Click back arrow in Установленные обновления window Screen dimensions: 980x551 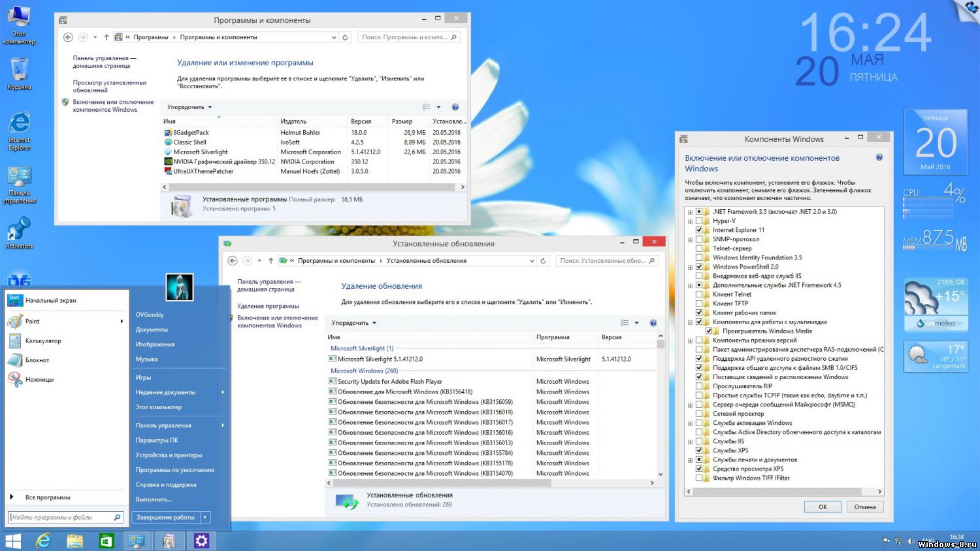pyautogui.click(x=232, y=261)
